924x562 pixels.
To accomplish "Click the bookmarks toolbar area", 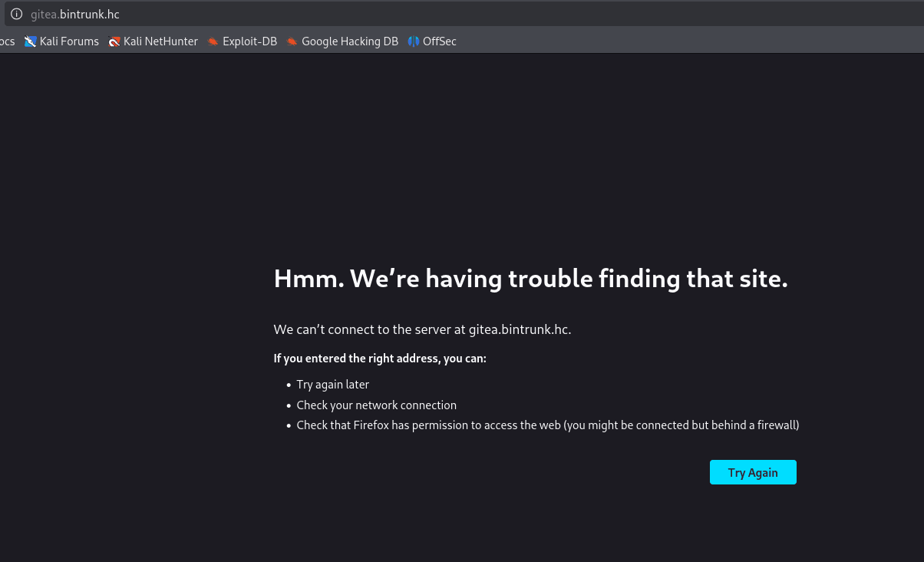I will click(614, 41).
